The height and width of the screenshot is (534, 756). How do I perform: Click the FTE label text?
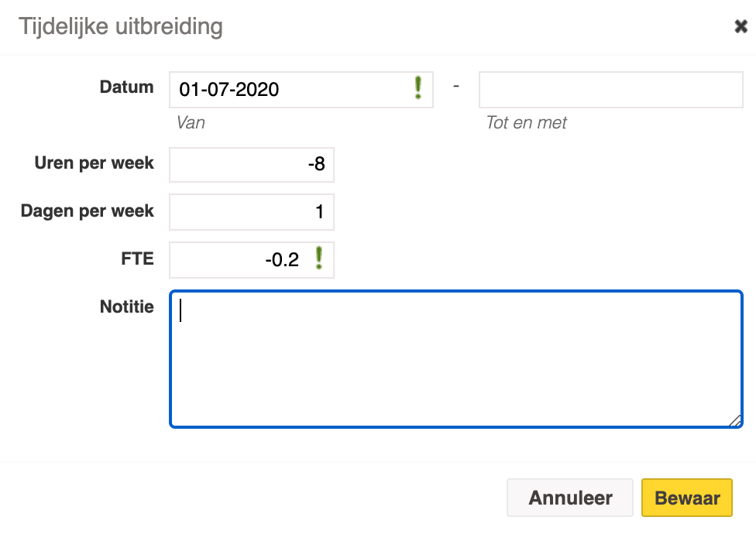[x=137, y=258]
